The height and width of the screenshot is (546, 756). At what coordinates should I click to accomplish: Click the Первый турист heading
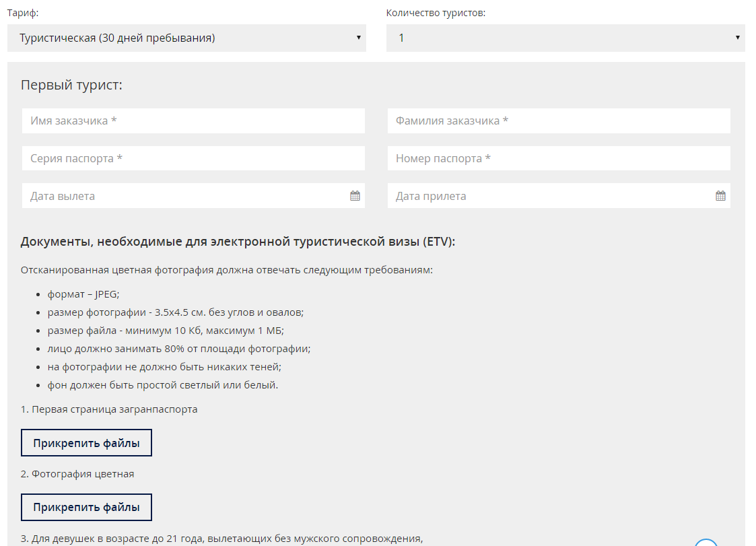[x=71, y=86]
